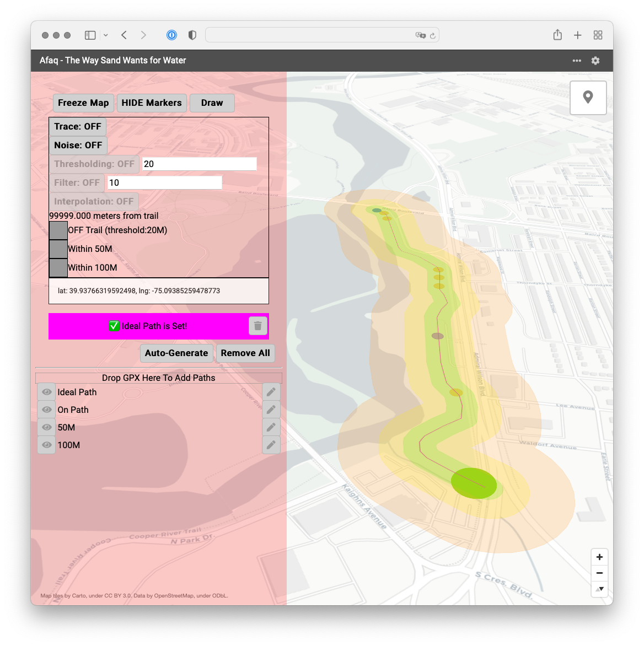644x646 pixels.
Task: Edit the 100M path with pencil icon
Action: pyautogui.click(x=271, y=445)
